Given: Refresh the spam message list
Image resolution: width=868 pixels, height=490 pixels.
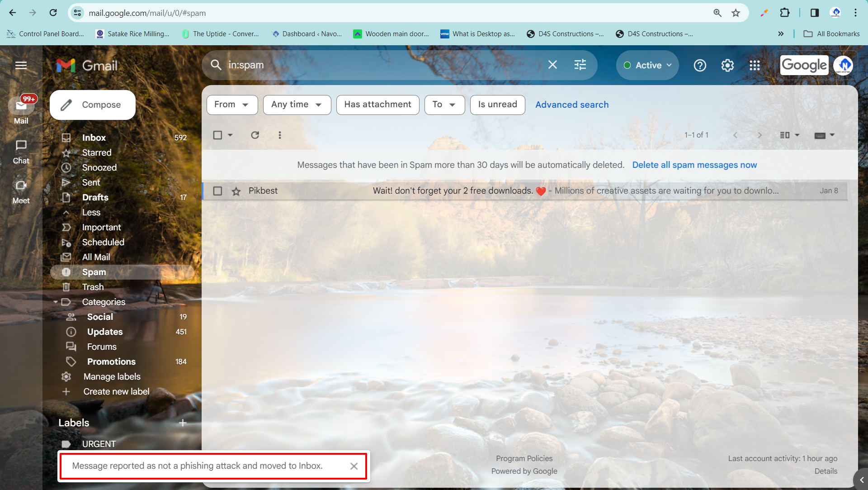Looking at the screenshot, I should [255, 135].
